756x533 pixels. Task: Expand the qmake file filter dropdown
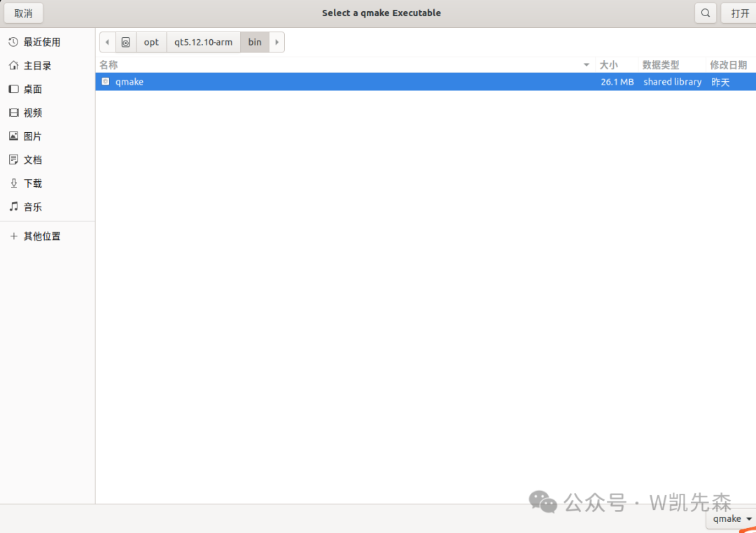[x=732, y=519]
